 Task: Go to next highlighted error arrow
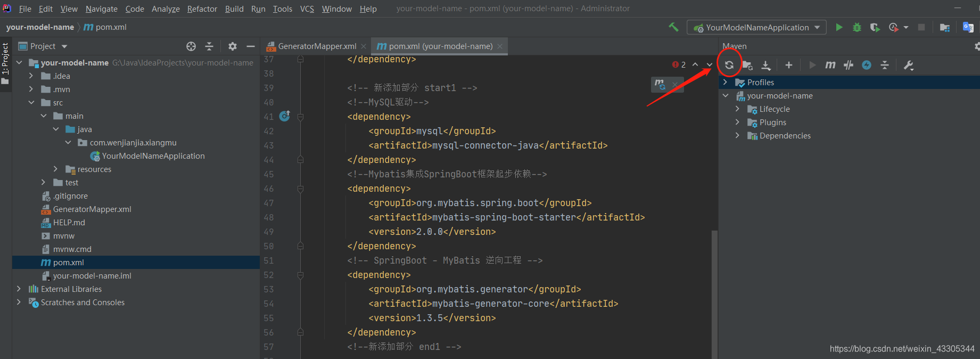tap(710, 64)
